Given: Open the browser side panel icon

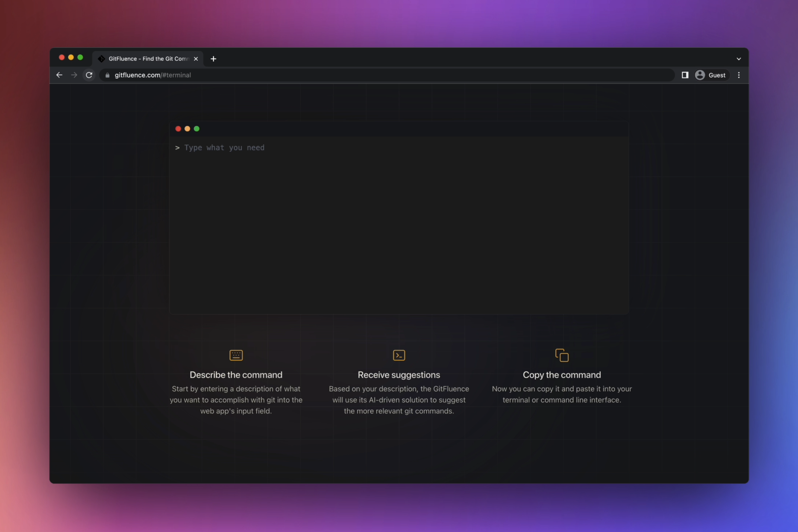Looking at the screenshot, I should pyautogui.click(x=685, y=75).
